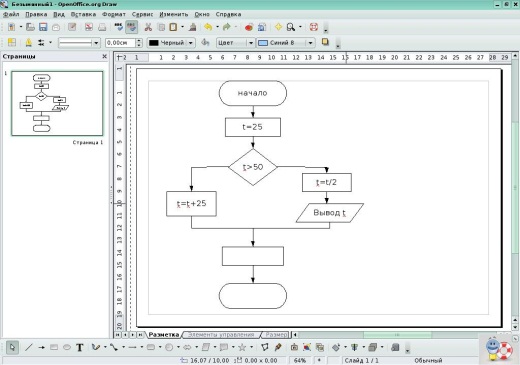
Task: Select the Line with arrow tool
Action: 41,347
